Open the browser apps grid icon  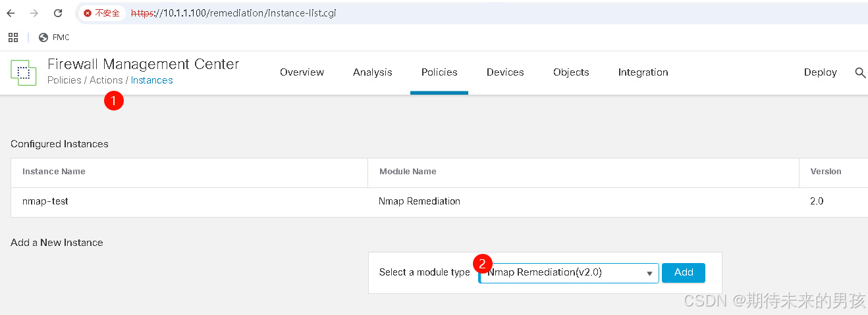point(13,37)
